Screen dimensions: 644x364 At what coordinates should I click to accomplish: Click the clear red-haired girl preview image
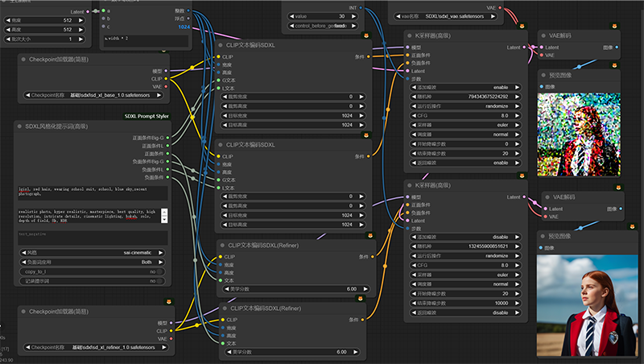click(588, 306)
